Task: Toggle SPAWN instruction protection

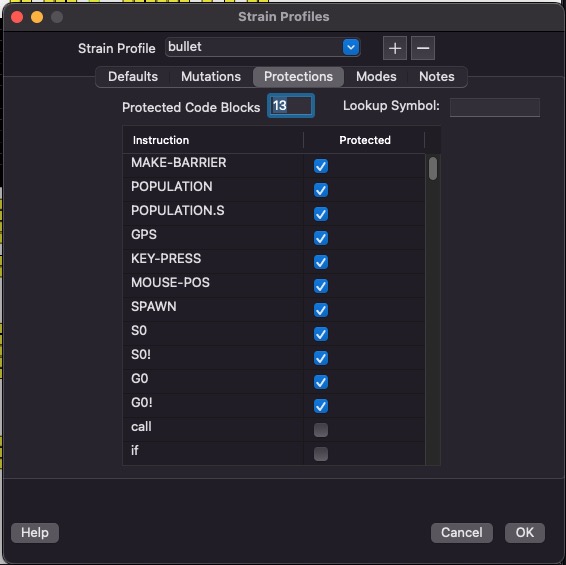Action: click(321, 310)
